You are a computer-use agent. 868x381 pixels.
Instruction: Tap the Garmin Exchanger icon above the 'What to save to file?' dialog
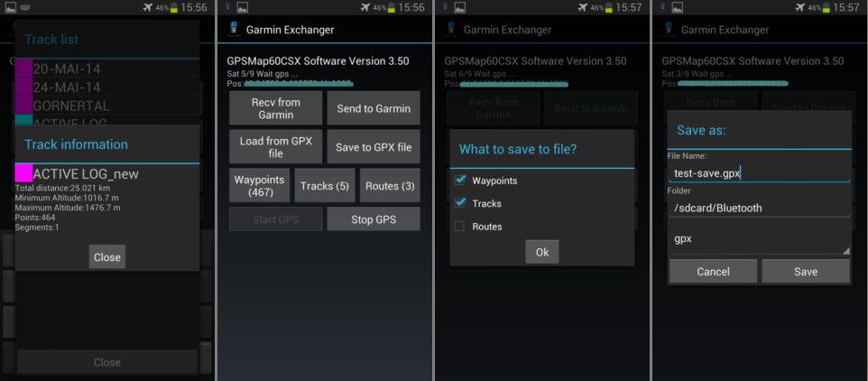[450, 30]
